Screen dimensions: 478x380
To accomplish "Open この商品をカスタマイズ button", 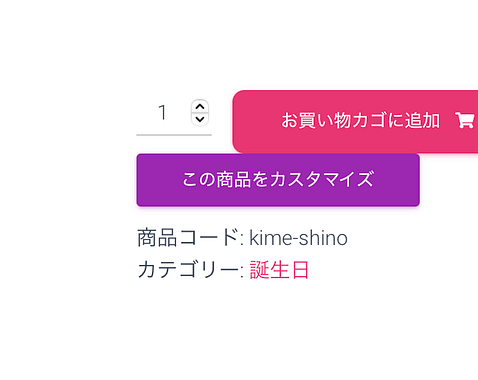I will 278,180.
